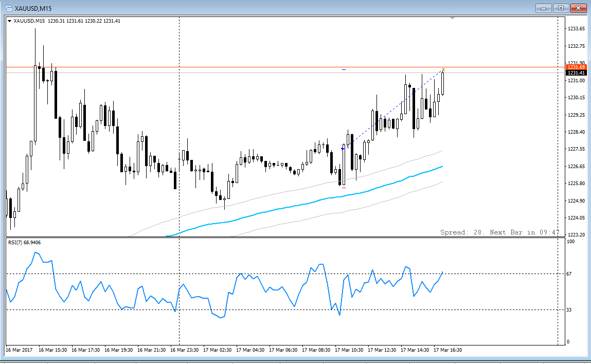
Task: Click the 17 Mar 06:30 time axis label
Action: (x=283, y=350)
